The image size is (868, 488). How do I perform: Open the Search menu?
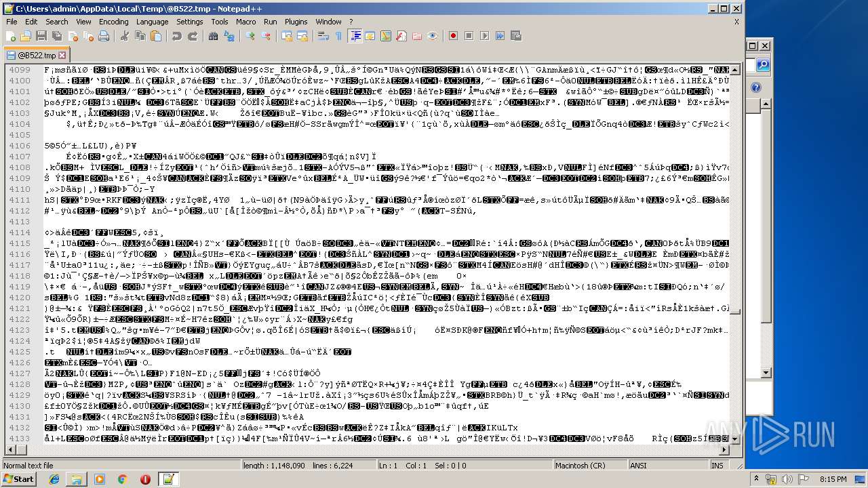pyautogui.click(x=57, y=22)
